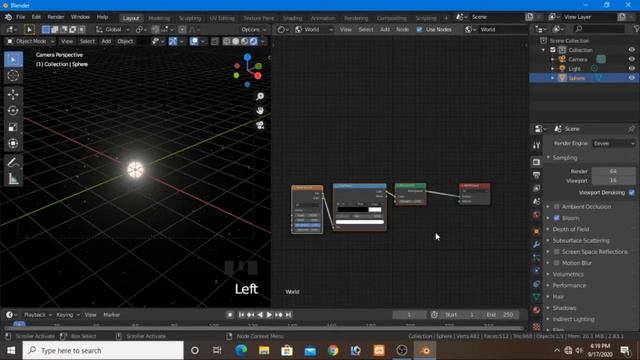Hide the Camera in the outliner
Viewport: 640px width, 360px height.
[x=632, y=59]
